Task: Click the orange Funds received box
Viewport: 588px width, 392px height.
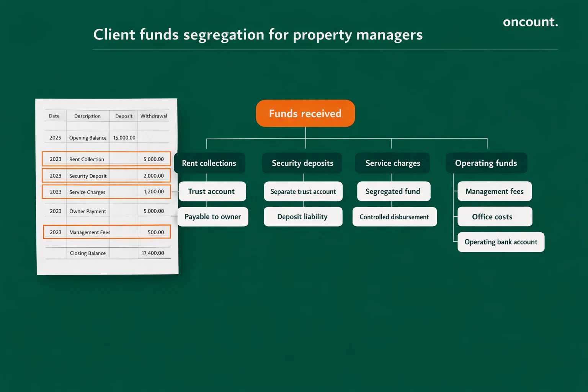Action: [305, 113]
